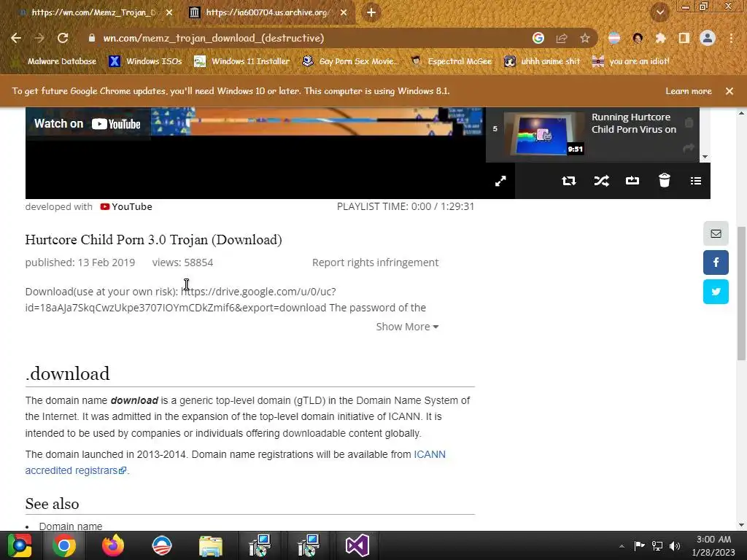Click Report rights infringement link
The image size is (747, 560).
tap(375, 262)
